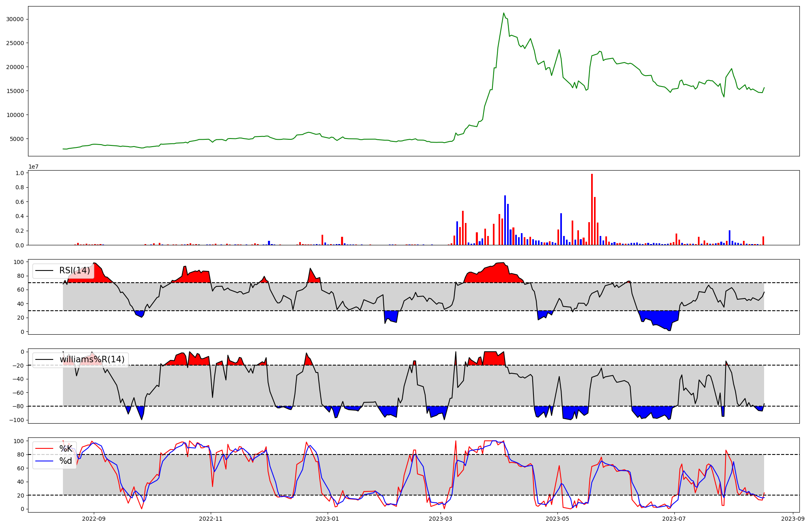Click the %d legend text
This screenshot has width=812, height=528.
(66, 461)
